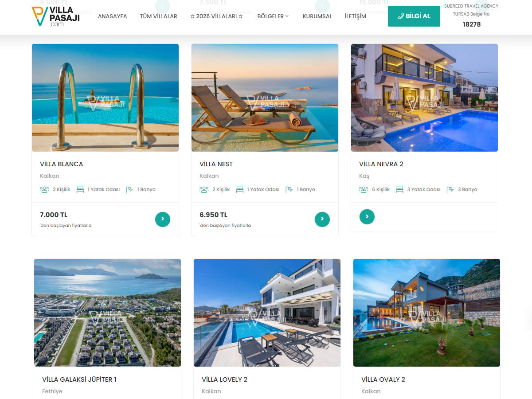Viewport: 532px width, 399px height.
Task: Click the arrow button on Villa Nest card
Action: click(322, 219)
